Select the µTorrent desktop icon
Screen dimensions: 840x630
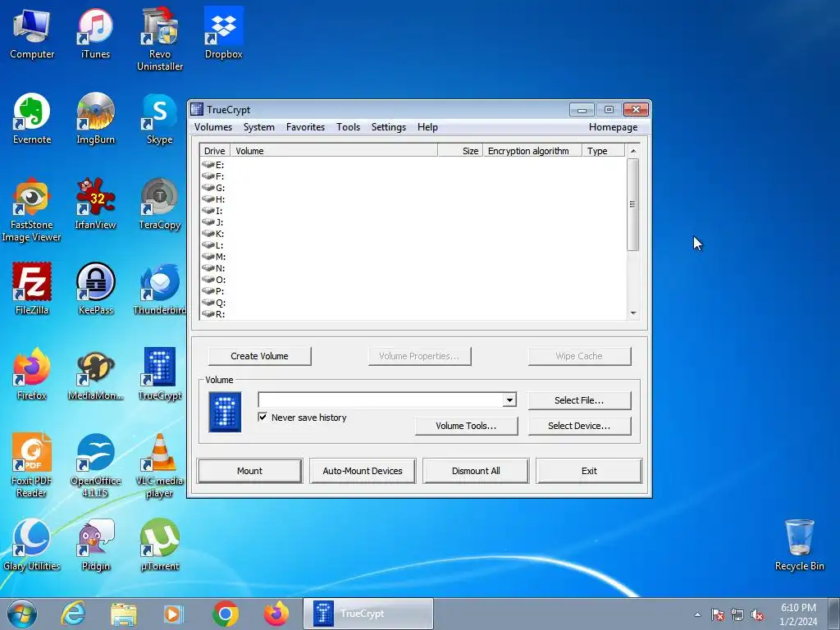tap(160, 545)
